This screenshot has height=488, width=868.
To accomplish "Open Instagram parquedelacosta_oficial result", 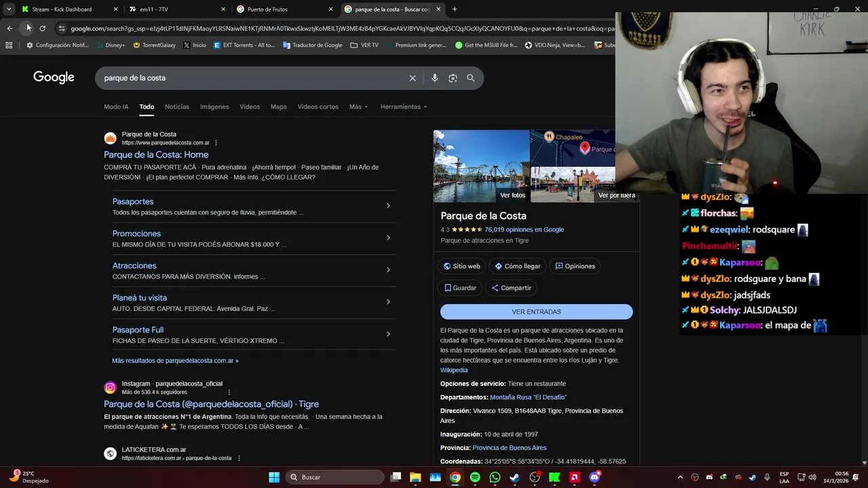I will point(211,404).
